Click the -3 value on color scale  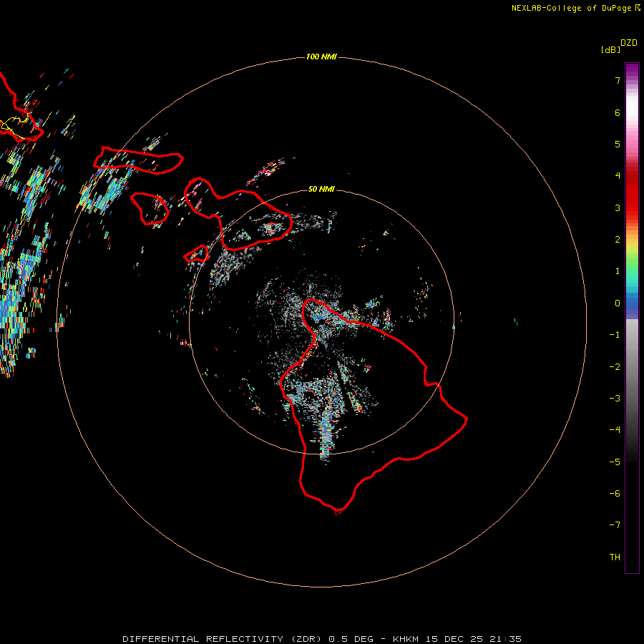tap(615, 399)
